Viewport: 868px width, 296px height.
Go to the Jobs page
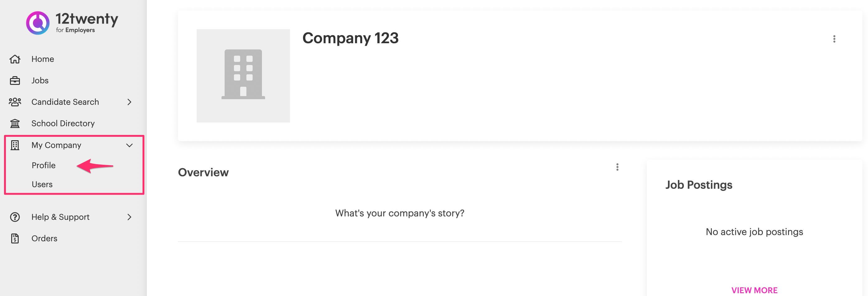tap(40, 81)
